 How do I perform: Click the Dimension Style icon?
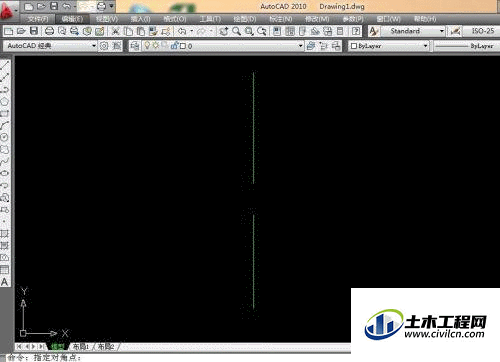pyautogui.click(x=455, y=31)
